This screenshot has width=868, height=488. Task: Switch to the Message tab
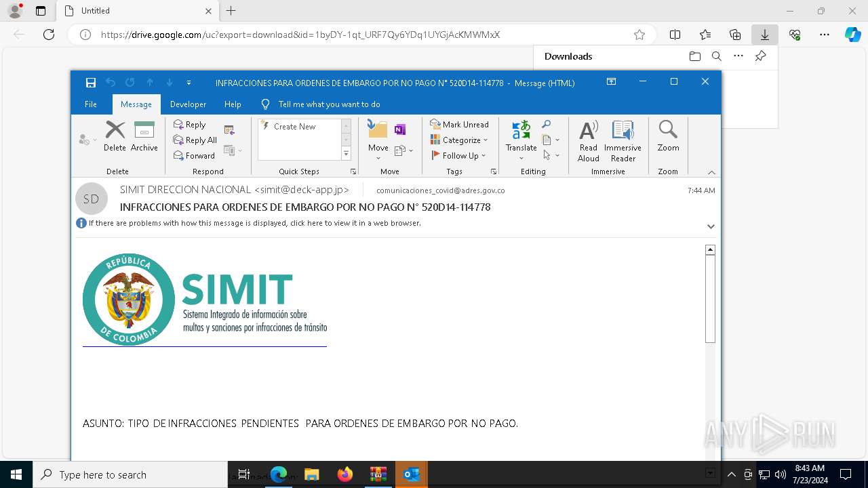[x=136, y=104]
